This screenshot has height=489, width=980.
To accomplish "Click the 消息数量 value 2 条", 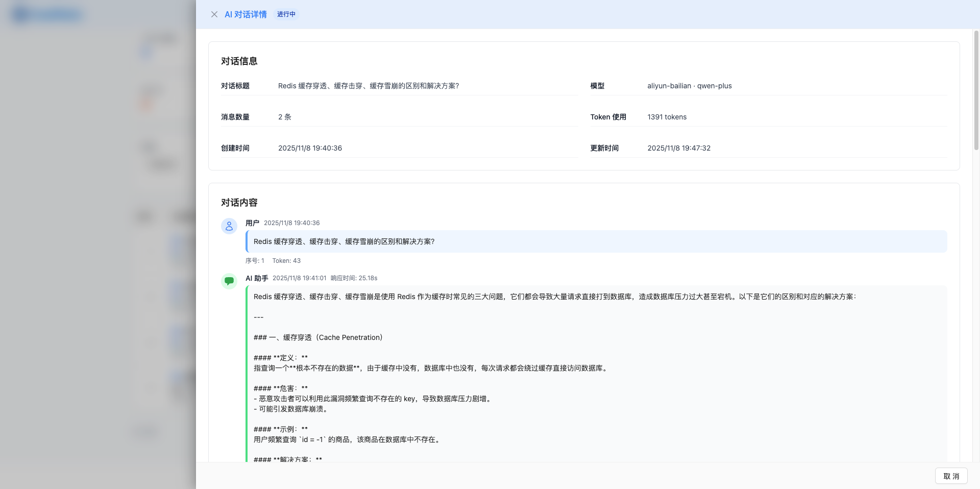I will point(284,117).
